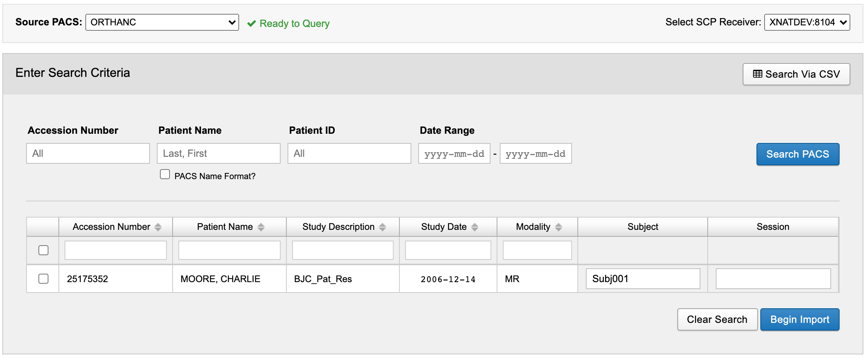Expand the SCP Receiver dropdown

coord(807,22)
